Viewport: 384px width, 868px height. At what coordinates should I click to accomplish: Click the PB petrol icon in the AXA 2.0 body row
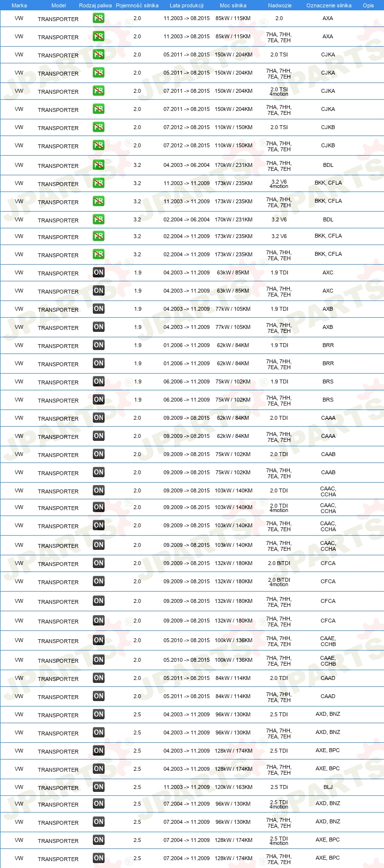pyautogui.click(x=99, y=18)
